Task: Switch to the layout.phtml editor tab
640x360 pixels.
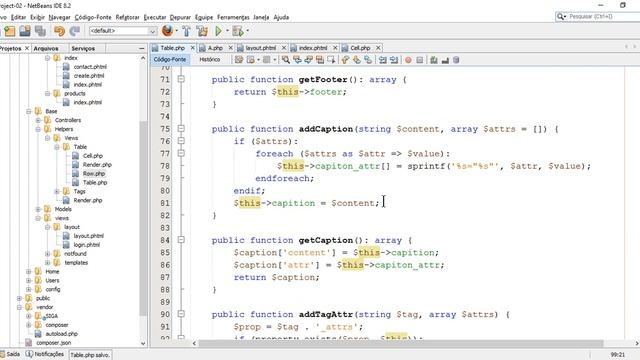Action: click(x=261, y=48)
